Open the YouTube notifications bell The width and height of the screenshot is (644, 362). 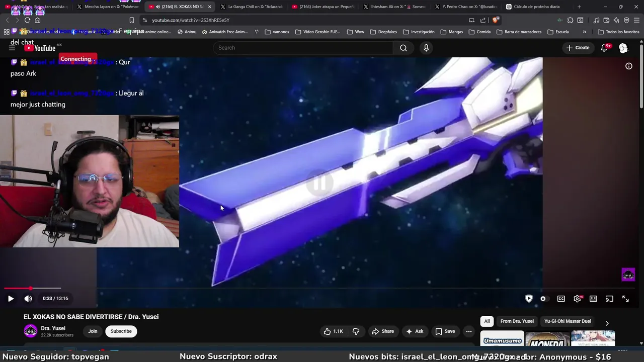tap(604, 48)
